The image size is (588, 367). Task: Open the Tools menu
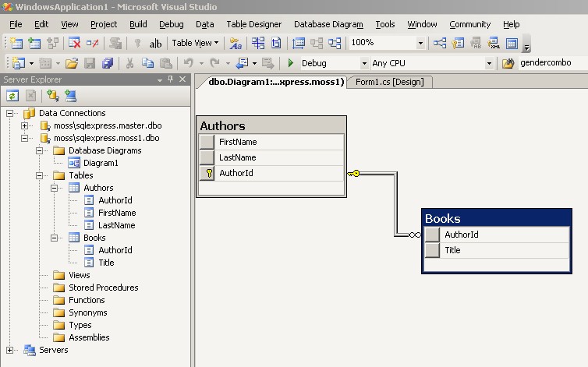(x=385, y=24)
